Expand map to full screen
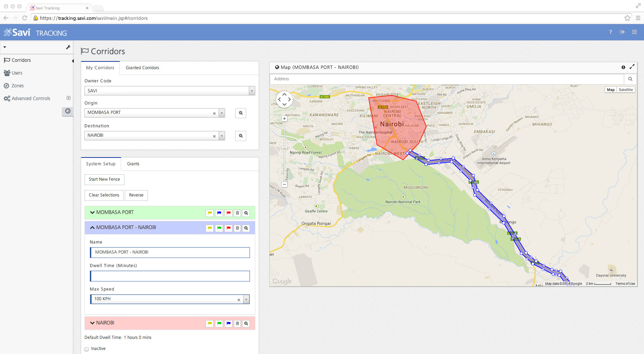Viewport: 644px width, 354px height. [632, 67]
